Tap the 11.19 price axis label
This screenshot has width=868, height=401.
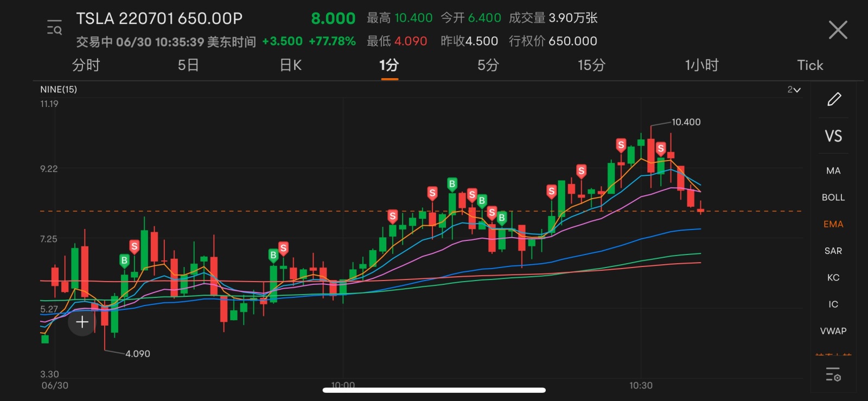pyautogui.click(x=49, y=104)
